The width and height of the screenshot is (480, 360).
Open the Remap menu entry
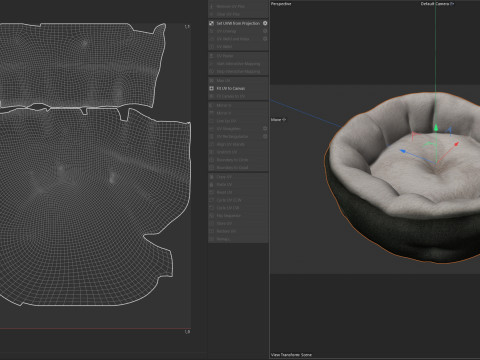tap(238, 239)
